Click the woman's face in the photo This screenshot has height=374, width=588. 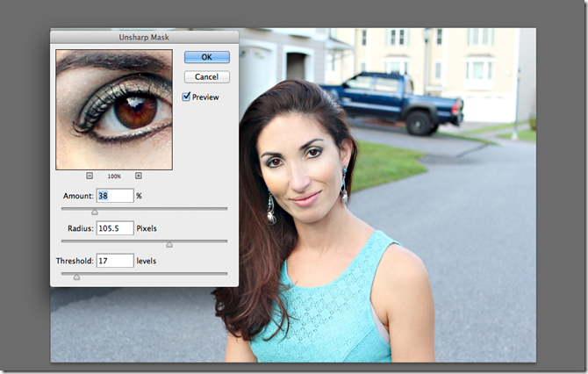click(297, 170)
